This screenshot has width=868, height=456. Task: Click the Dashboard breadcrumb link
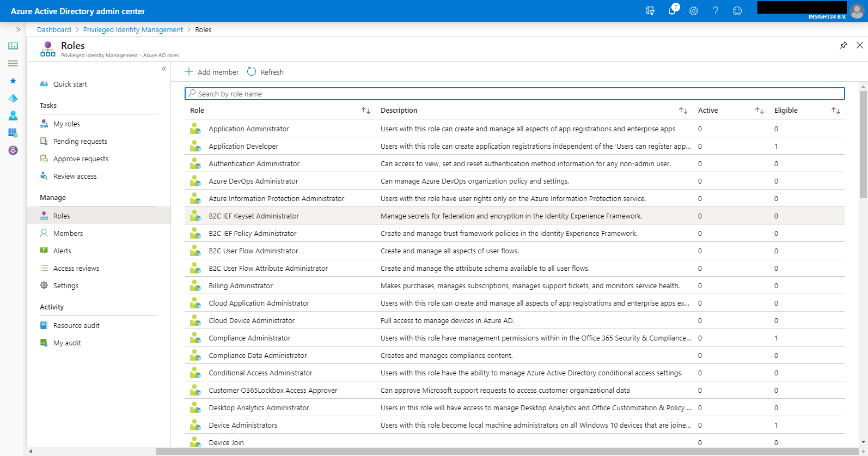pyautogui.click(x=54, y=29)
